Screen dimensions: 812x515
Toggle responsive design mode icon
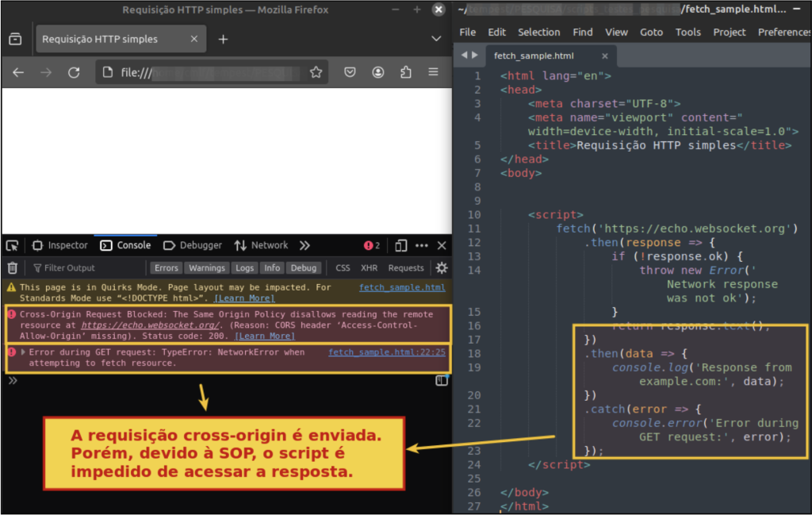point(401,245)
